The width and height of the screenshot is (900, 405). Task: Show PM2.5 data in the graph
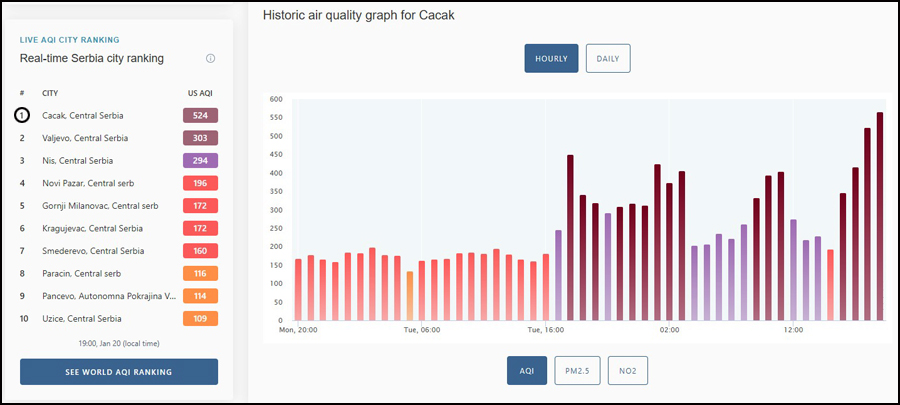577,371
